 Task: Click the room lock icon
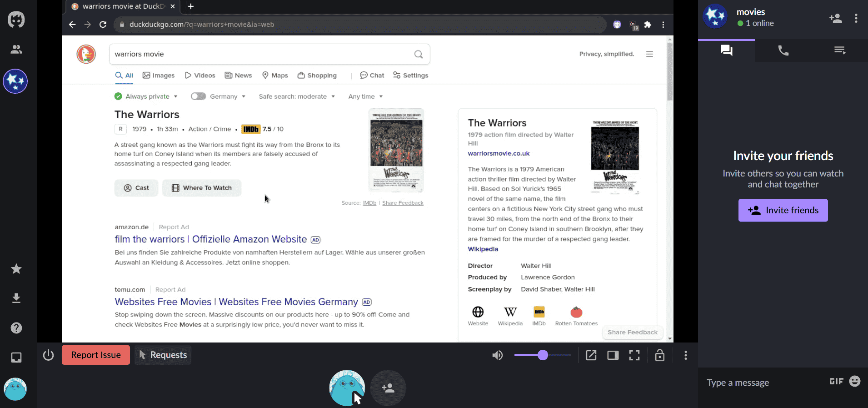(x=660, y=355)
